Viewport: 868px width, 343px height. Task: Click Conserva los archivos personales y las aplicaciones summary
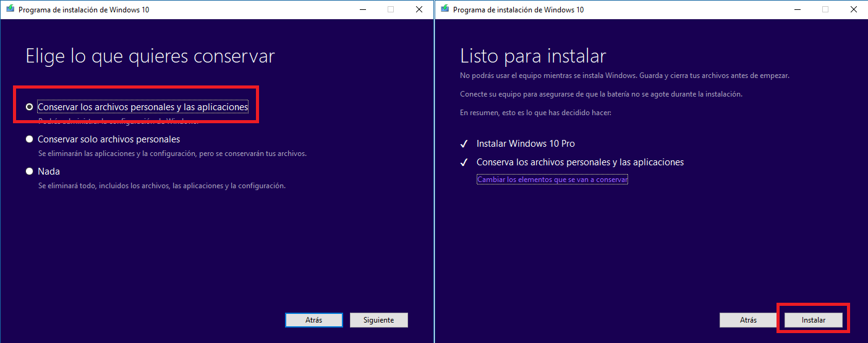[580, 162]
